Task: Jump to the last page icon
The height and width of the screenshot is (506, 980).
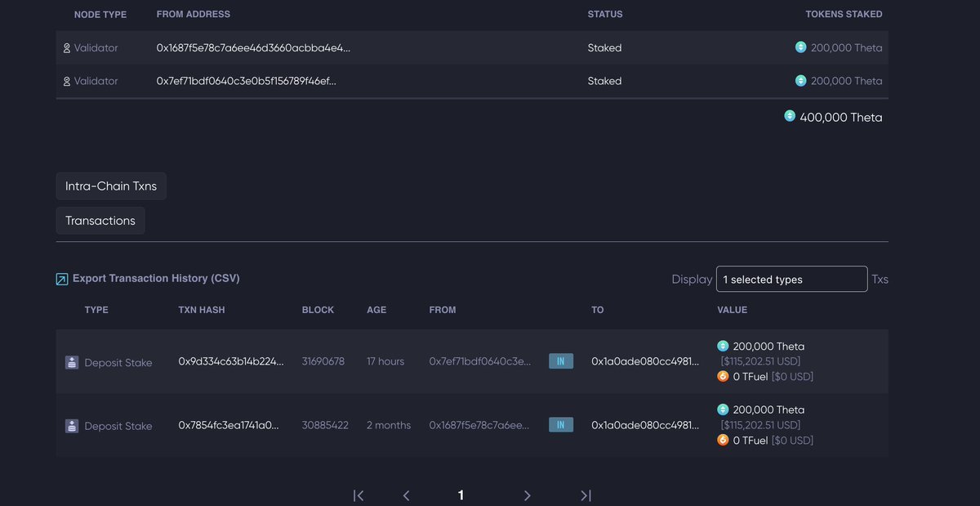Action: pyautogui.click(x=585, y=495)
